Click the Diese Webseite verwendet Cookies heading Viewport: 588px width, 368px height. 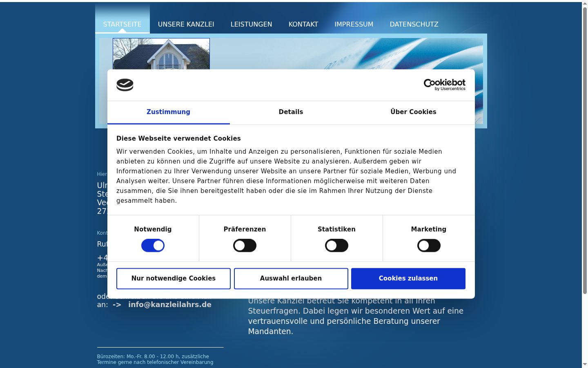click(x=178, y=139)
